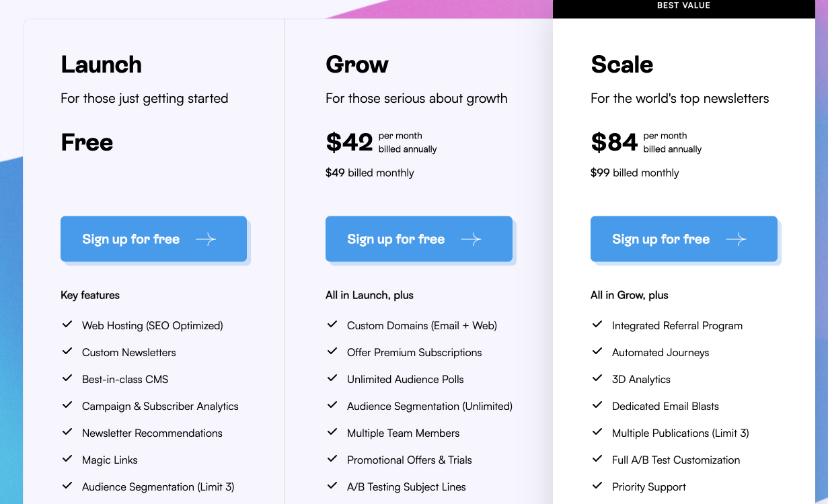Click the BEST VALUE banner

point(683,6)
